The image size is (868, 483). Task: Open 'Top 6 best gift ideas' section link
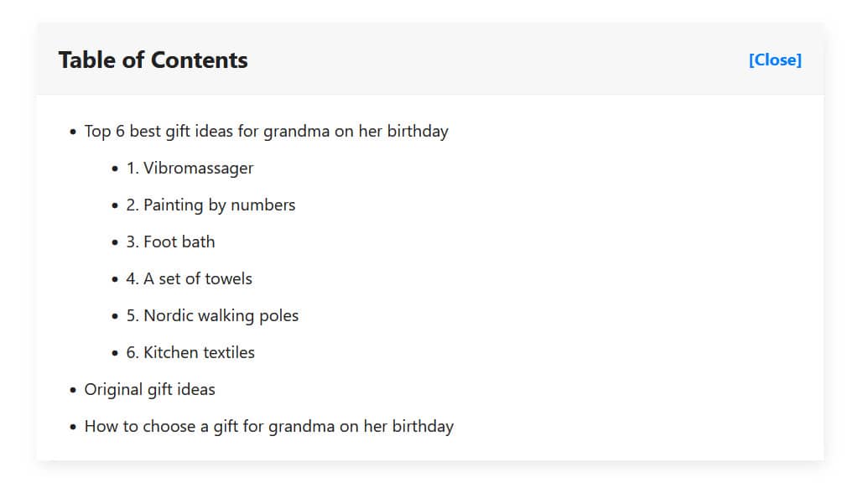[266, 131]
